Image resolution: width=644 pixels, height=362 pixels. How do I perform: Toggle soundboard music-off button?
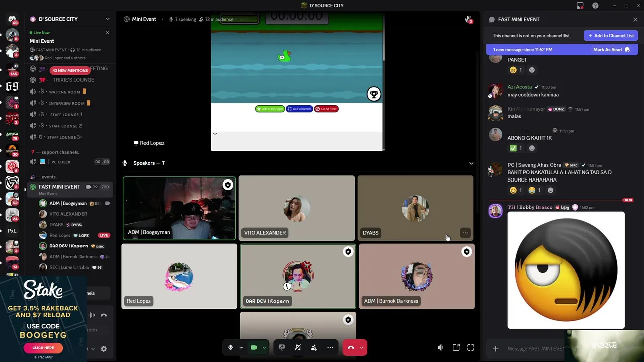(x=298, y=347)
